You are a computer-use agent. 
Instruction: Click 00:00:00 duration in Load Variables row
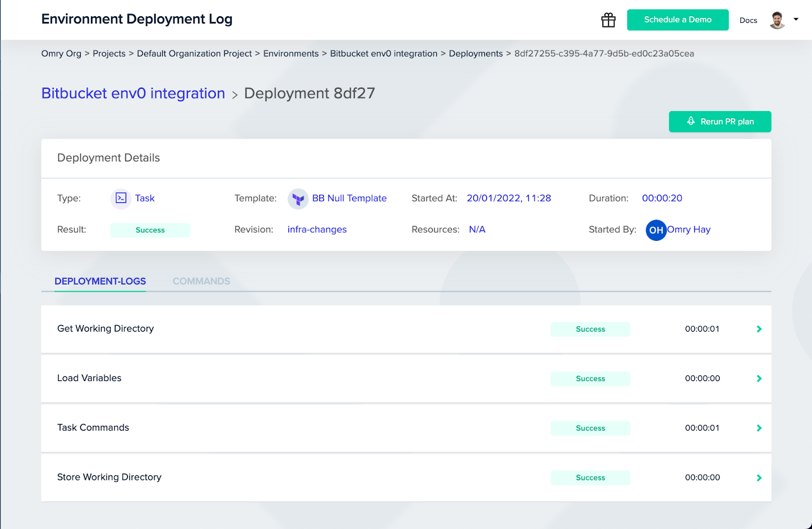702,378
